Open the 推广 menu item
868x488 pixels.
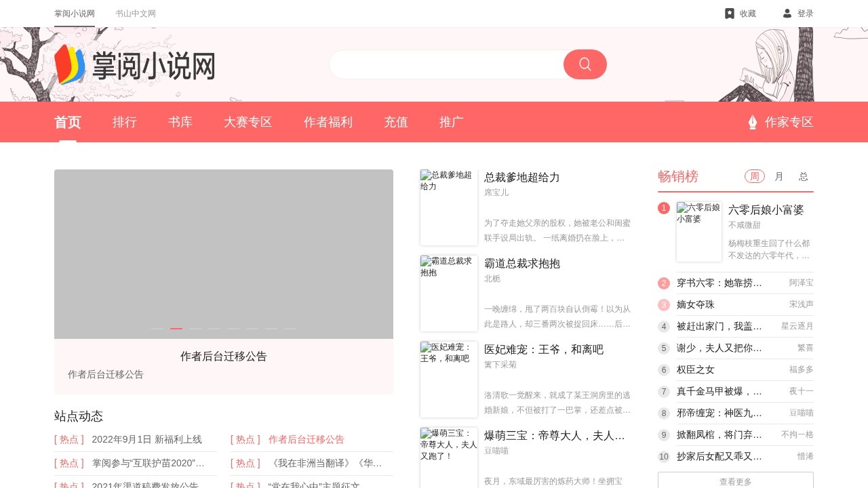452,122
